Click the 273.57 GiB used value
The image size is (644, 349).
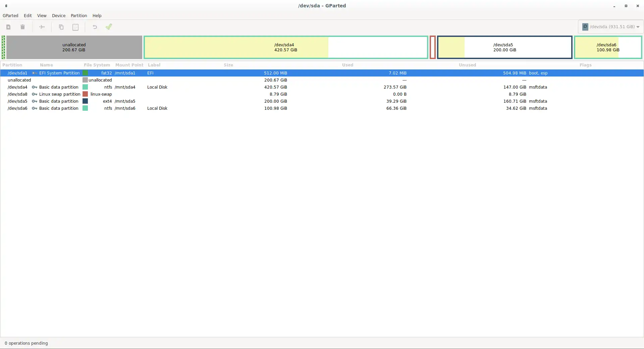[x=395, y=87]
